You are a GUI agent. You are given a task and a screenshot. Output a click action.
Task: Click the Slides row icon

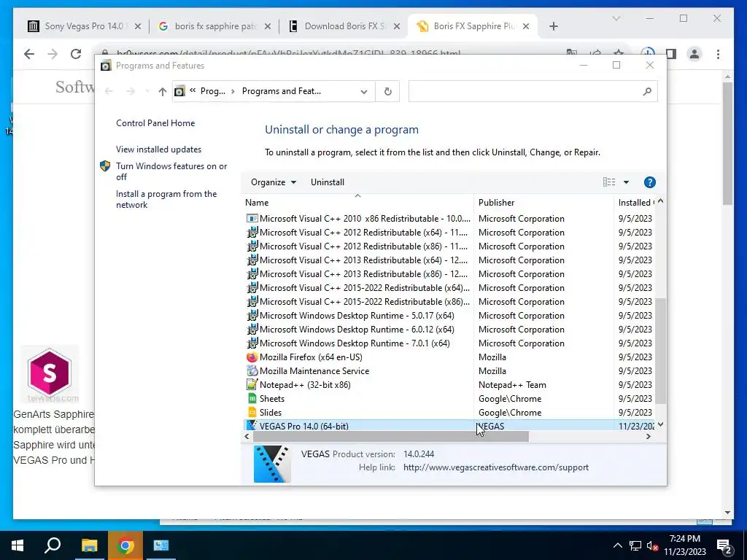coord(252,413)
